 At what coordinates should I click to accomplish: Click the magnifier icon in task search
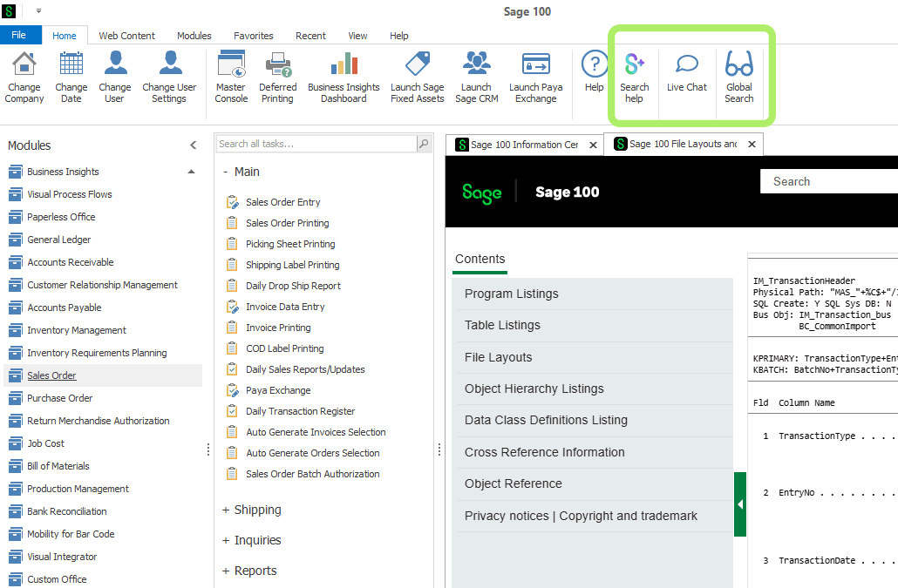coord(424,144)
